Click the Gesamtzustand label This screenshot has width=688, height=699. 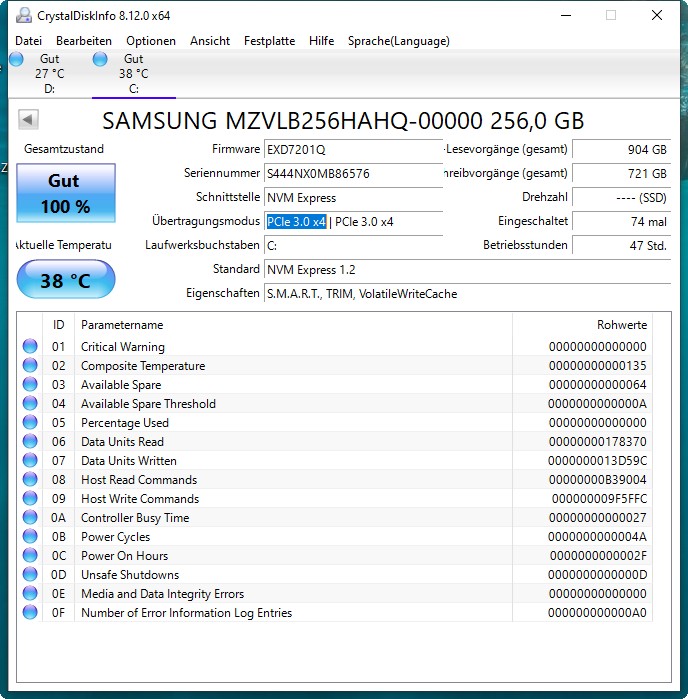point(64,149)
